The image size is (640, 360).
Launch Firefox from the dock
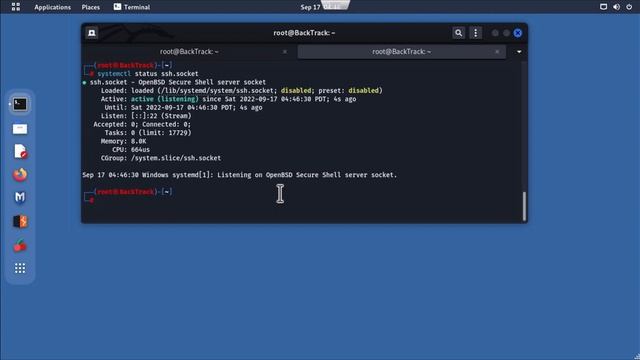(20, 175)
